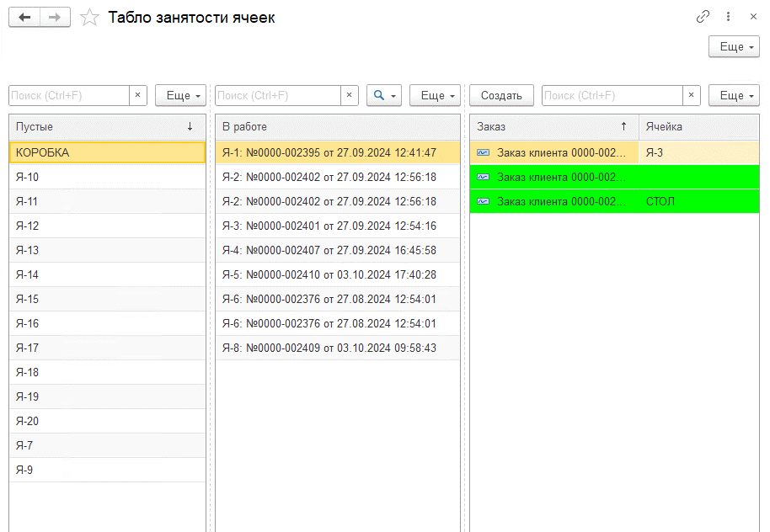770x532 pixels.
Task: Clear the search field in the Заказ panel
Action: (x=692, y=96)
